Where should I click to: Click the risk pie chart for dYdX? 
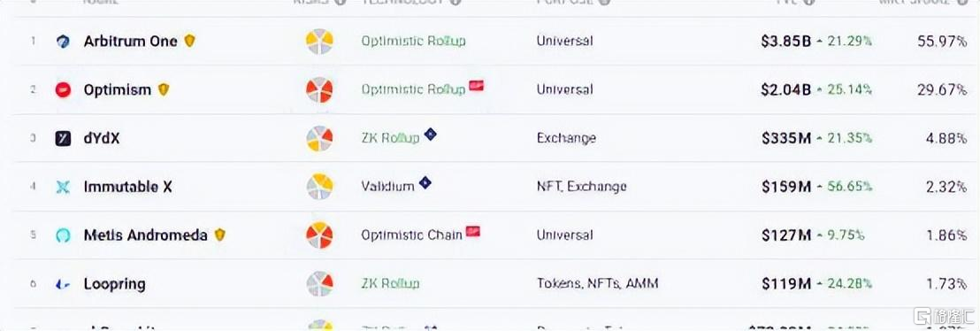pos(319,138)
